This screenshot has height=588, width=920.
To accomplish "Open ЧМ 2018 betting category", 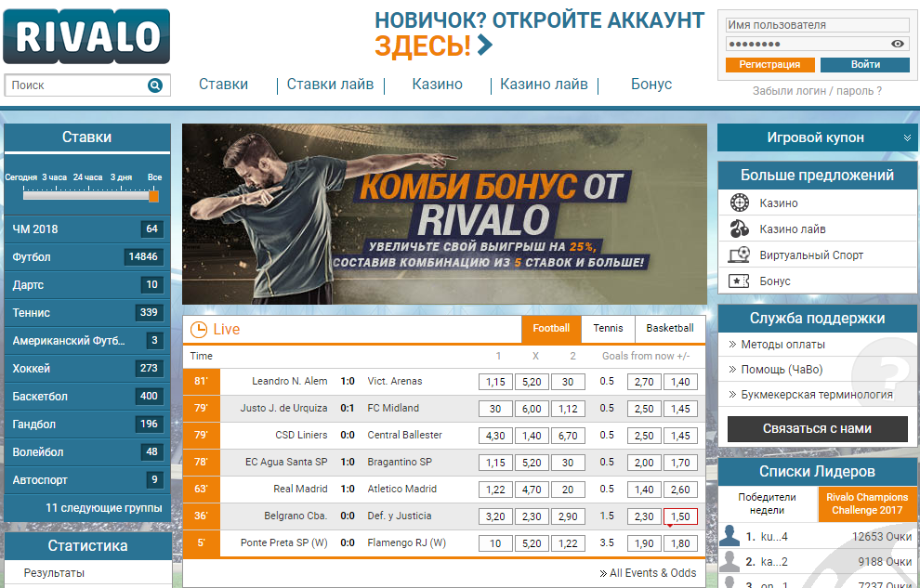I will pyautogui.click(x=86, y=229).
